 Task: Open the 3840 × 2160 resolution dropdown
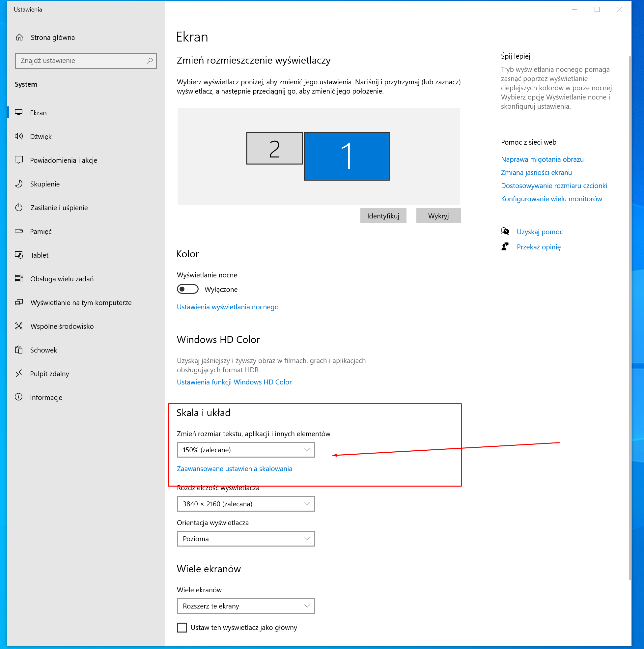point(245,504)
